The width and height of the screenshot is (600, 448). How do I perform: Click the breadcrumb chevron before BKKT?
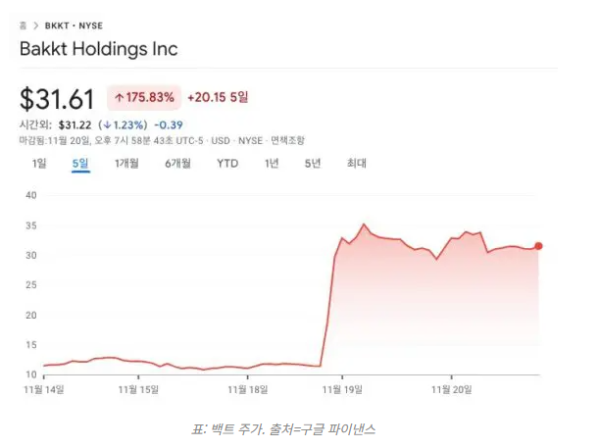tap(38, 26)
